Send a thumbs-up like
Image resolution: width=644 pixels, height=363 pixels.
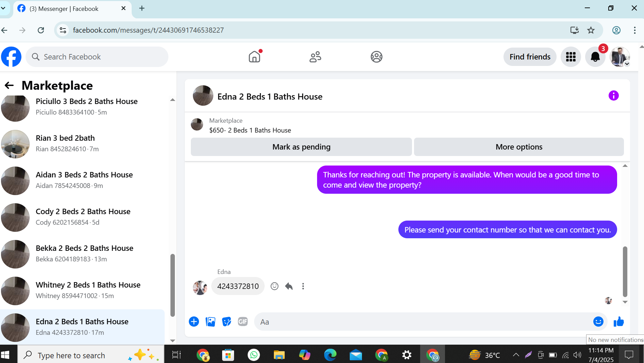[619, 322]
